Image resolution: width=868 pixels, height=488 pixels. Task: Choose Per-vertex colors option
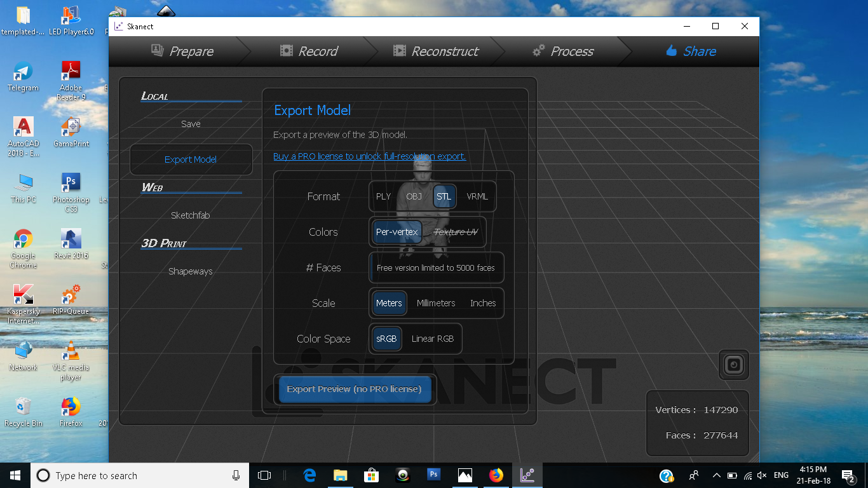coord(397,232)
